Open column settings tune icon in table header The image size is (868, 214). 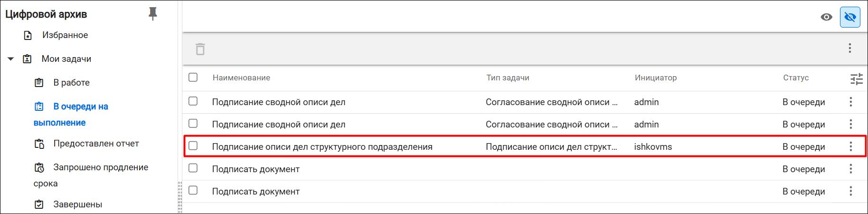pyautogui.click(x=857, y=79)
